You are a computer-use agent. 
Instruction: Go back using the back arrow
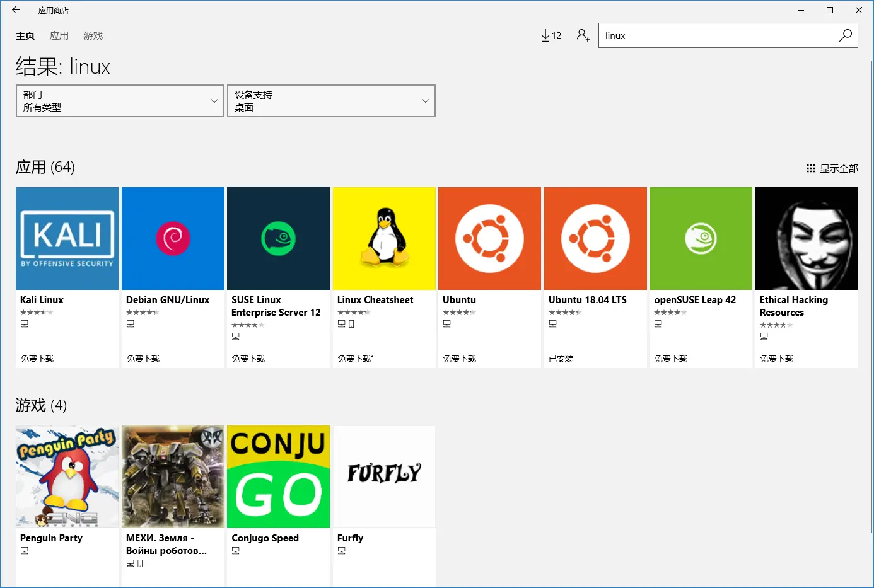point(16,10)
